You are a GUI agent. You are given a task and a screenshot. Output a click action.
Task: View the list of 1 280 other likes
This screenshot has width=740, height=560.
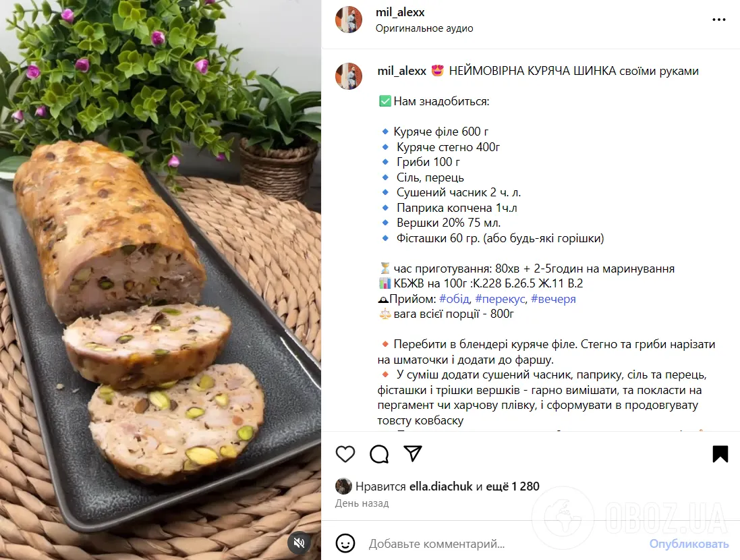(513, 486)
